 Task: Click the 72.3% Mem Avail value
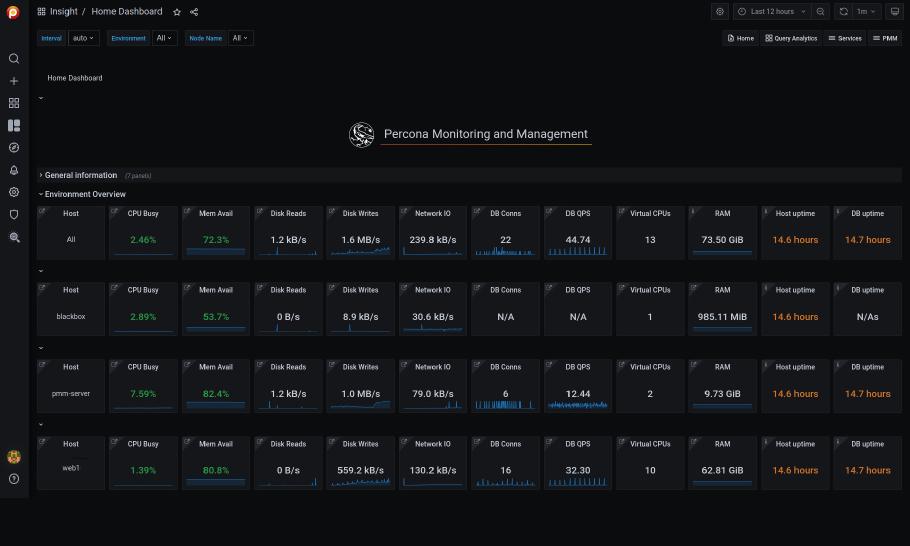pos(216,240)
